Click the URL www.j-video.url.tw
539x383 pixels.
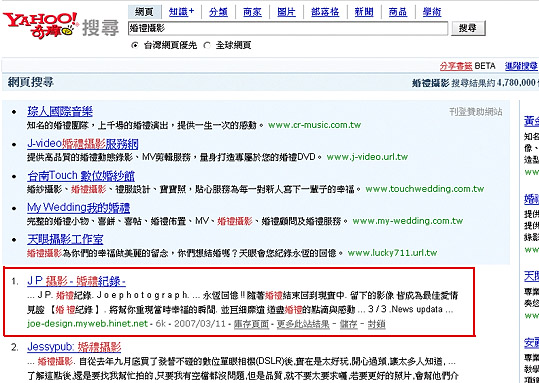click(367, 157)
